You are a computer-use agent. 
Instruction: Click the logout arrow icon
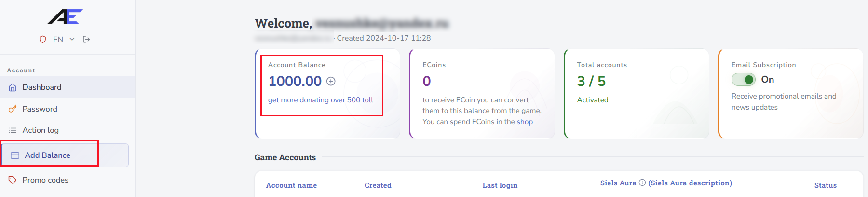click(87, 39)
